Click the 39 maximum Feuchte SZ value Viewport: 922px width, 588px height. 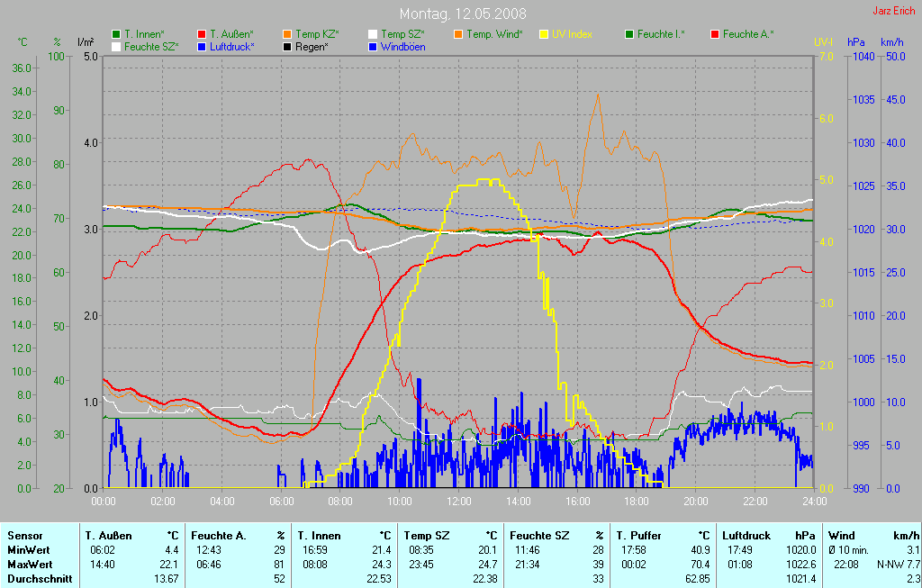(598, 565)
